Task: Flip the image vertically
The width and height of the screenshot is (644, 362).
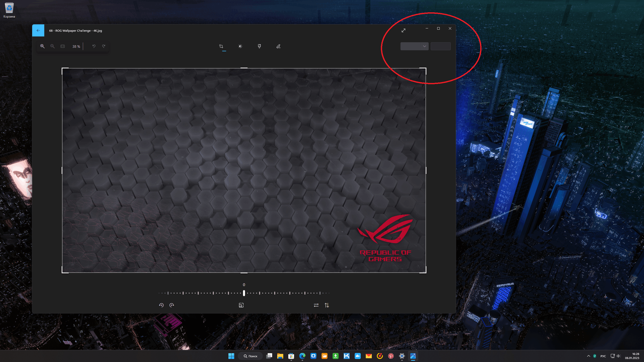Action: [x=327, y=305]
